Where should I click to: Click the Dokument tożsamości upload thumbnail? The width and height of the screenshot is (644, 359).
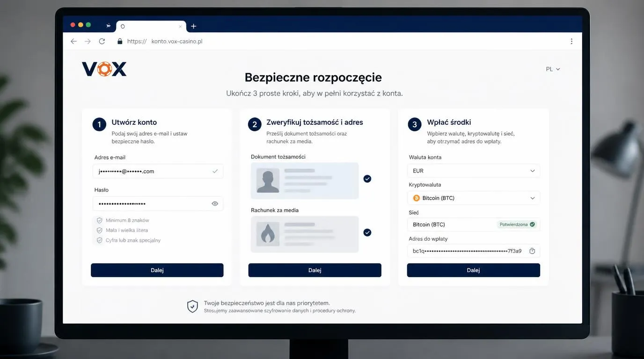tap(305, 180)
